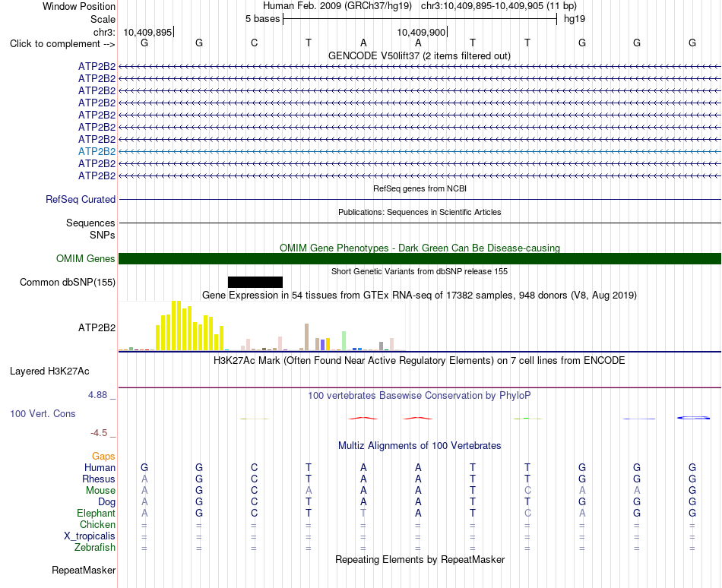Click the 'H3K27Ac Mark' ENCODE track title
The image size is (722, 588).
pyautogui.click(x=419, y=360)
